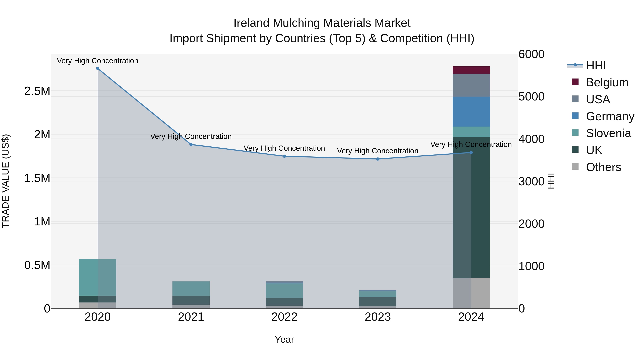Click the 6000 HHI axis tick

click(x=531, y=54)
